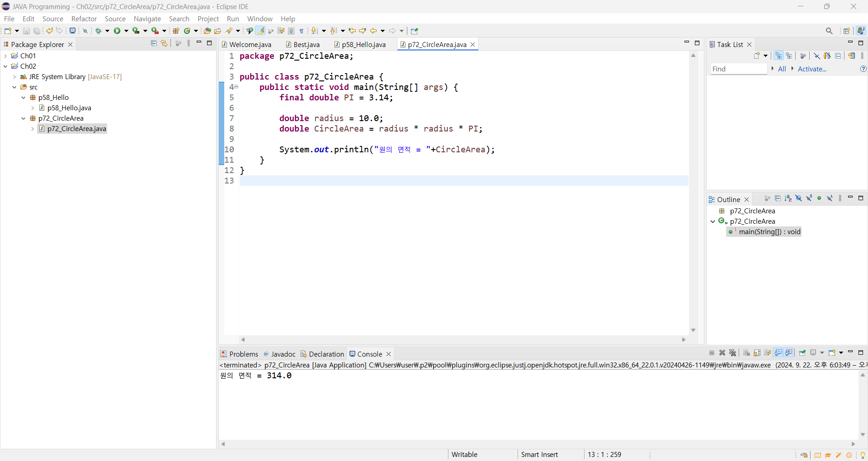Click the Undo arrow in main toolbar
This screenshot has height=461, width=868.
click(x=49, y=31)
